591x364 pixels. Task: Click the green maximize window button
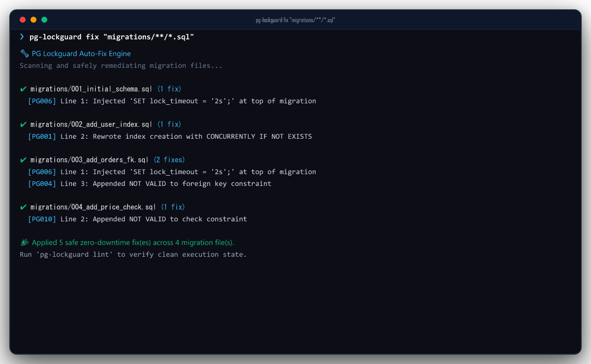pyautogui.click(x=44, y=20)
